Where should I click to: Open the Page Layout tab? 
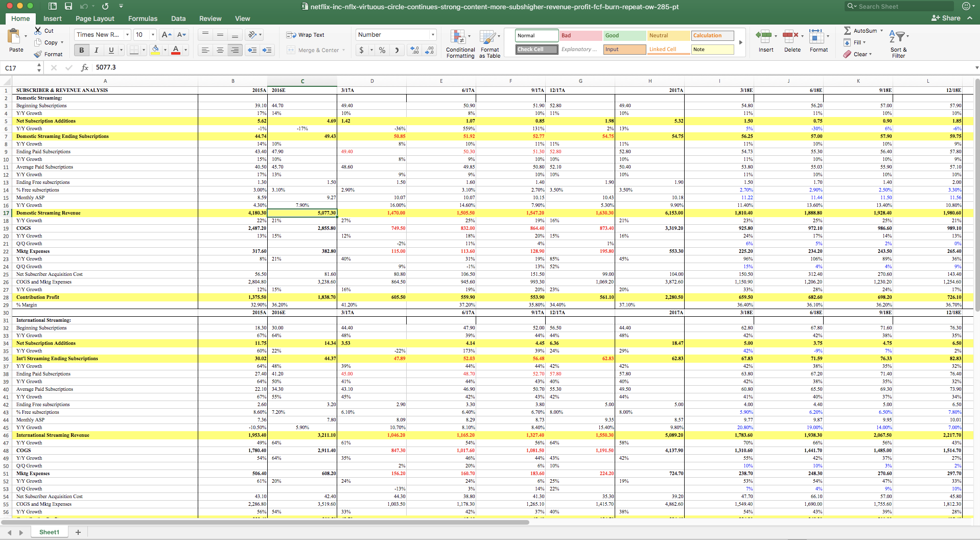click(95, 18)
